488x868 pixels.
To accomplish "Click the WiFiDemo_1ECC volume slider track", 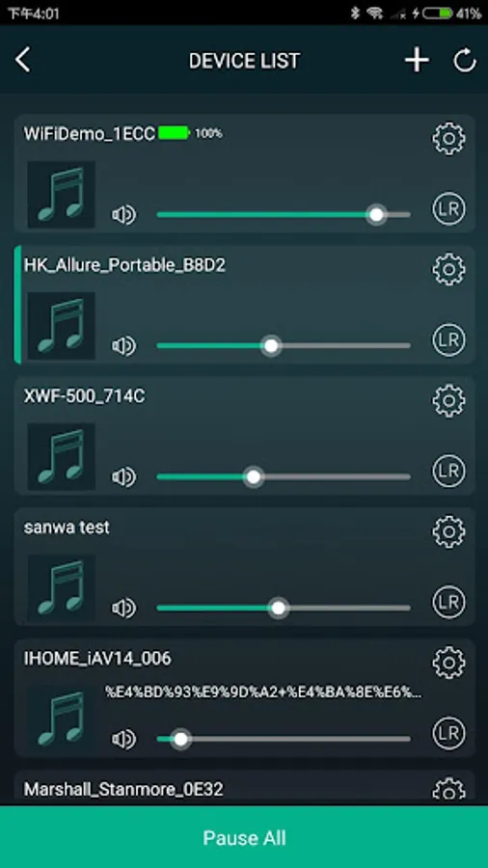I will pos(284,215).
